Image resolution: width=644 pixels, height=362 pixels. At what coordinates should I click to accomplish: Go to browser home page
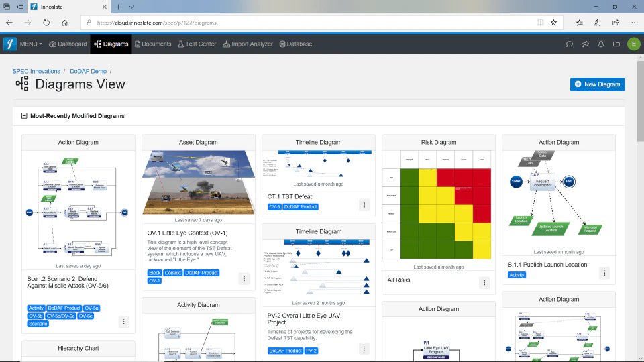click(x=64, y=23)
